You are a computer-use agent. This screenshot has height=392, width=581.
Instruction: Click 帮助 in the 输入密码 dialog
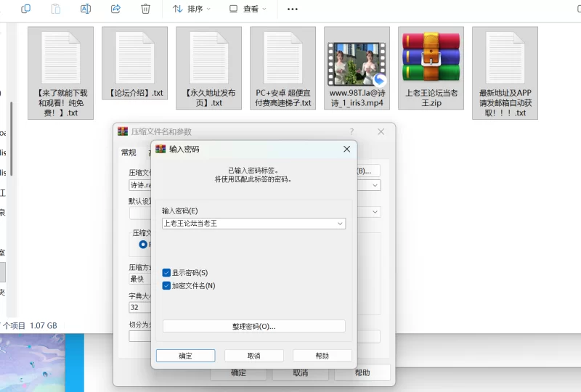point(322,356)
